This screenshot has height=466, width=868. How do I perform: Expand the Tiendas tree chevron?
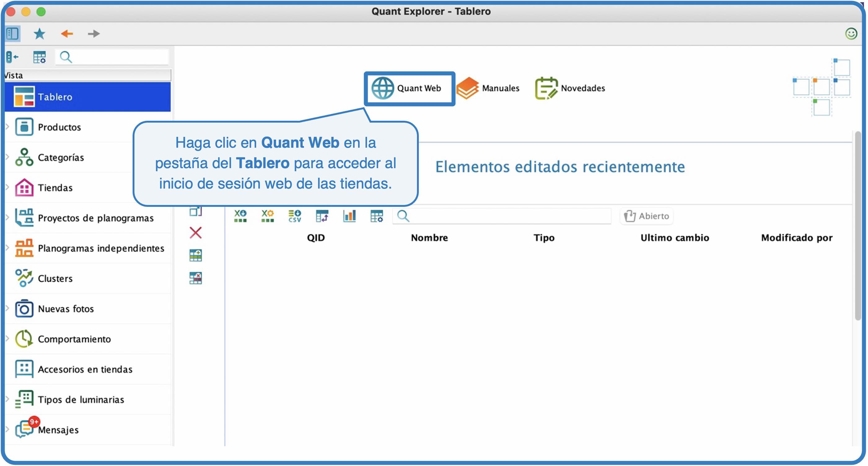[7, 187]
